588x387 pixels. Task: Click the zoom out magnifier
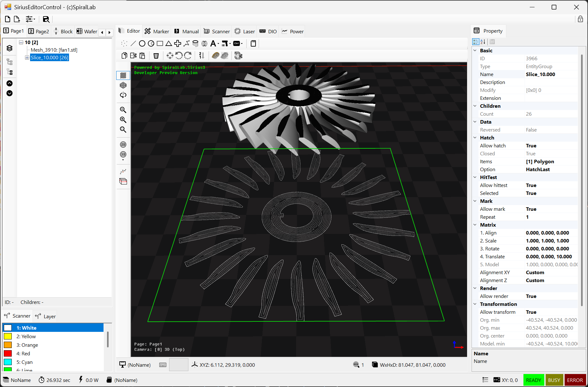pos(123,110)
